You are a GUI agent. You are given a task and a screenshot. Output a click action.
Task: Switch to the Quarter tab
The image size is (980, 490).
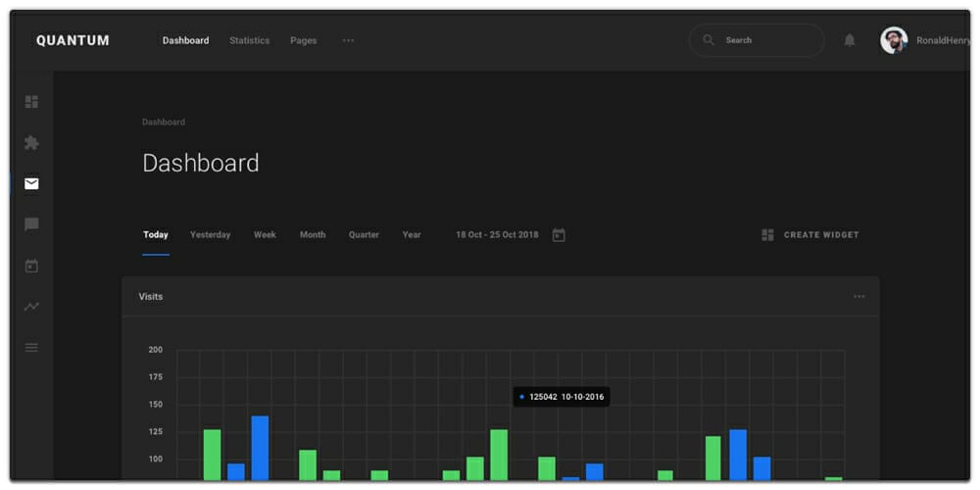pyautogui.click(x=364, y=235)
